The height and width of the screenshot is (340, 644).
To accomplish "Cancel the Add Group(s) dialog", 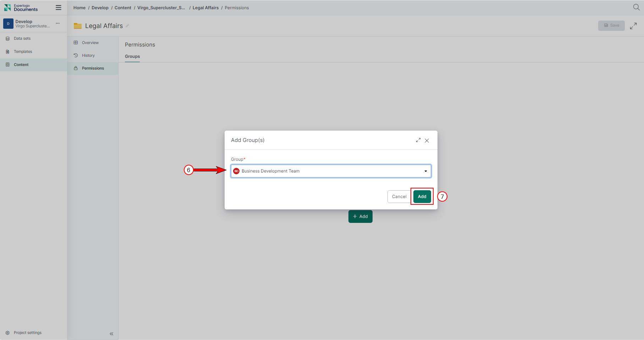I will coord(399,197).
